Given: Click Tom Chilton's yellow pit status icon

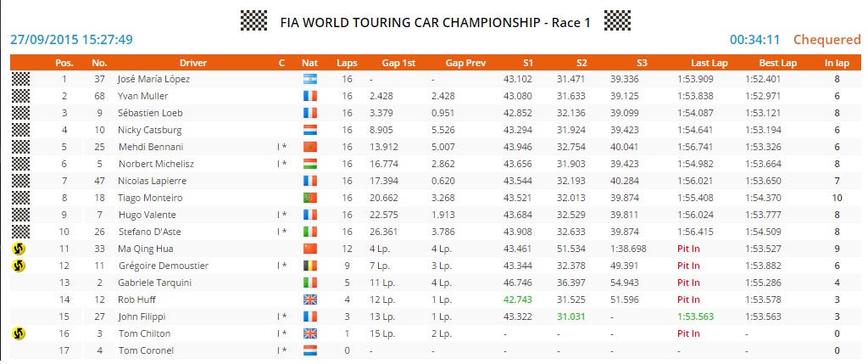Looking at the screenshot, I should [x=18, y=333].
